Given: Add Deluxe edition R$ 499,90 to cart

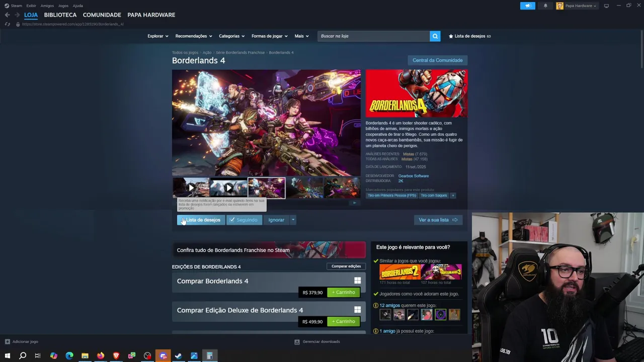Looking at the screenshot, I should click(x=344, y=321).
